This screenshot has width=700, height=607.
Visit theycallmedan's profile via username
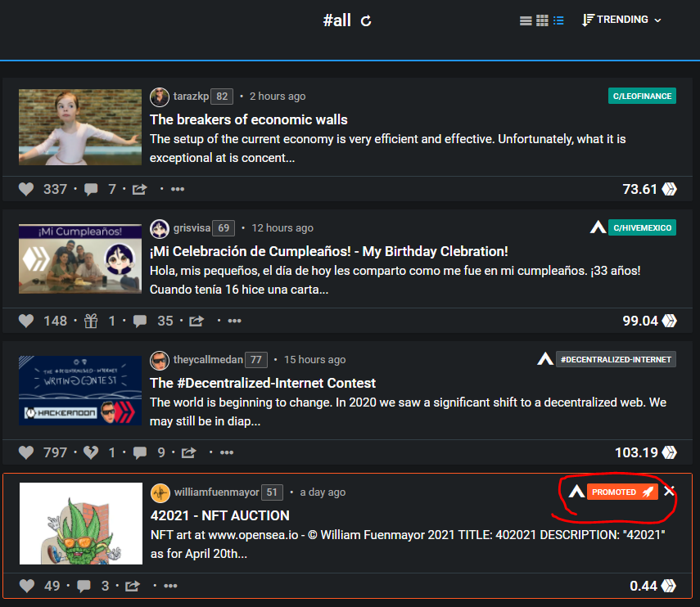[x=208, y=359]
